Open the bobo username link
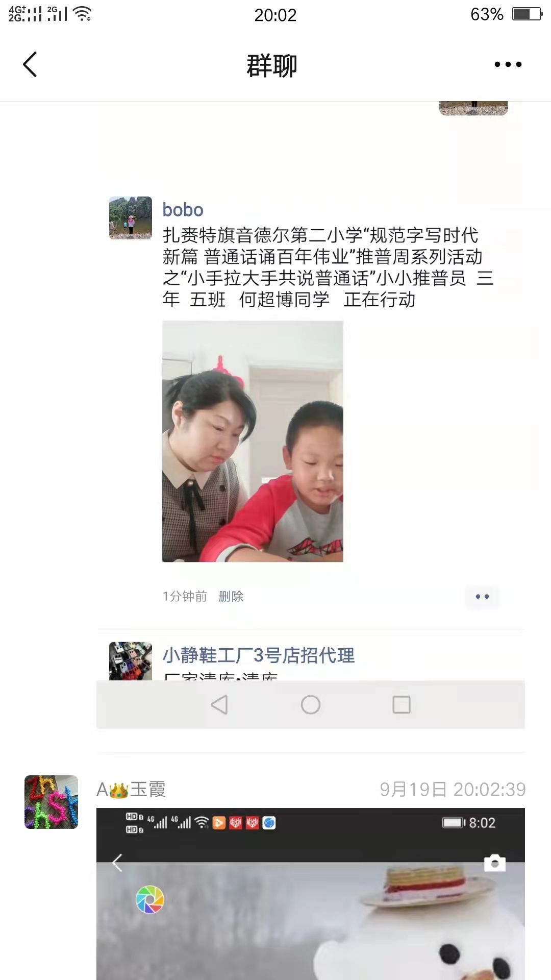Viewport: 551px width, 980px height. point(183,210)
